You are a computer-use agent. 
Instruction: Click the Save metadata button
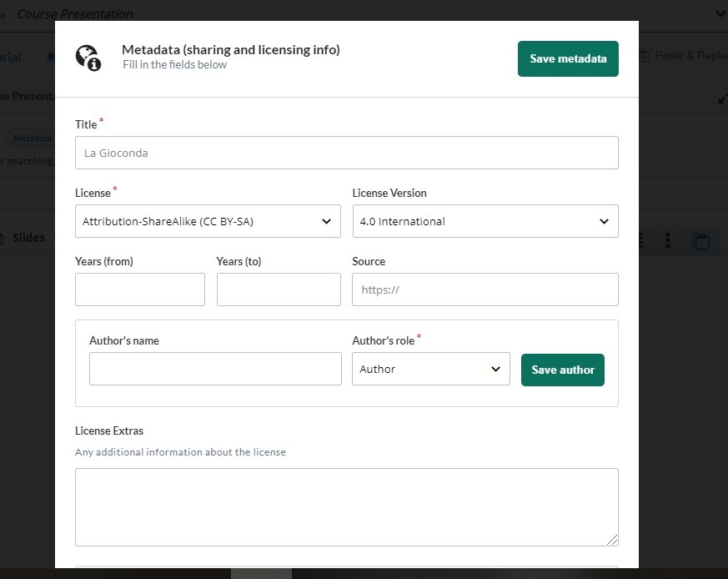pyautogui.click(x=568, y=58)
